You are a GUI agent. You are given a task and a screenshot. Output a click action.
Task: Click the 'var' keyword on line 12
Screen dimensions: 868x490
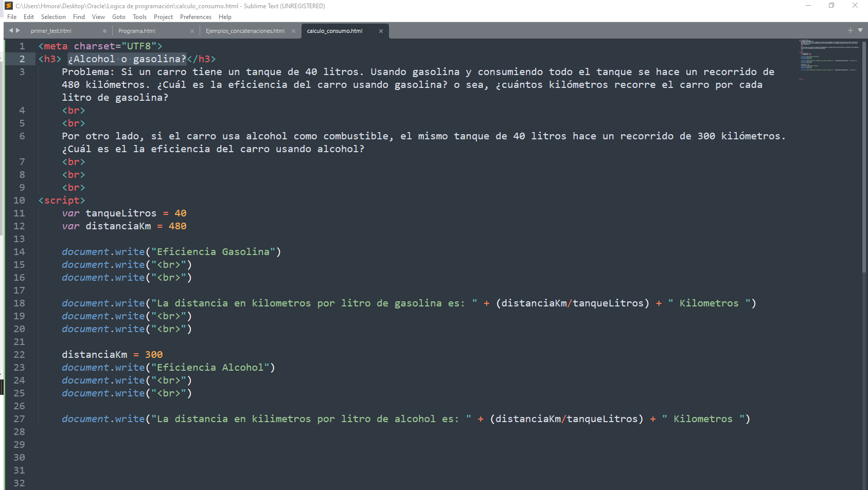(70, 226)
